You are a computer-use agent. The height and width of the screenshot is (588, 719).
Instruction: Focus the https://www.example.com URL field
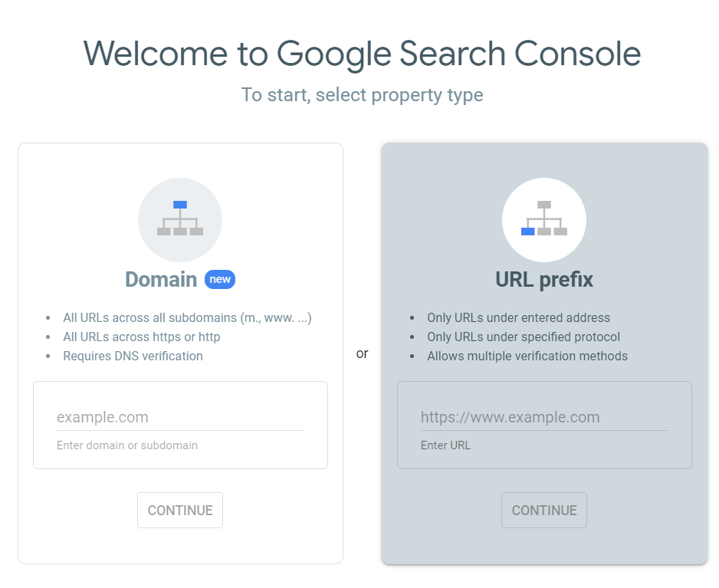[544, 418]
